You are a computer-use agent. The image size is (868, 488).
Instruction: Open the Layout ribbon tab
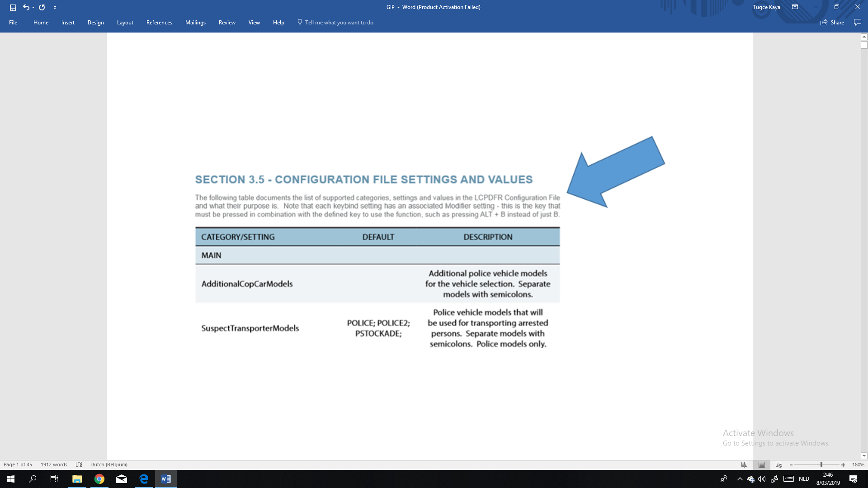[x=125, y=23]
